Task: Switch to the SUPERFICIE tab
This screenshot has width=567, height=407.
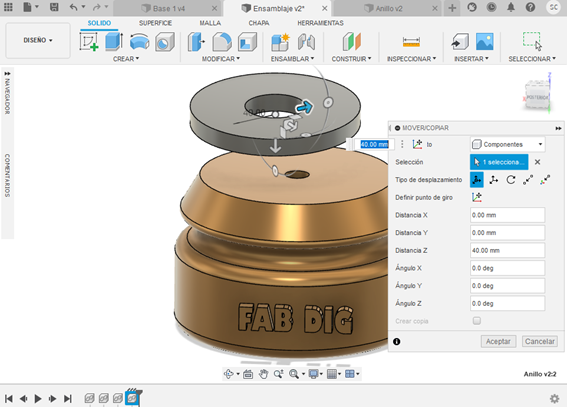Action: 155,23
